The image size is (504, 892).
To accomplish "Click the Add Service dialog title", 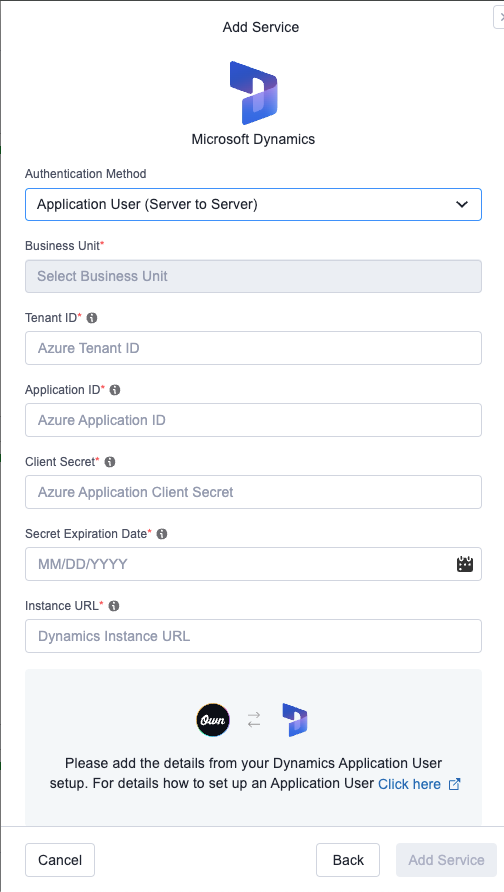I will coord(261,27).
